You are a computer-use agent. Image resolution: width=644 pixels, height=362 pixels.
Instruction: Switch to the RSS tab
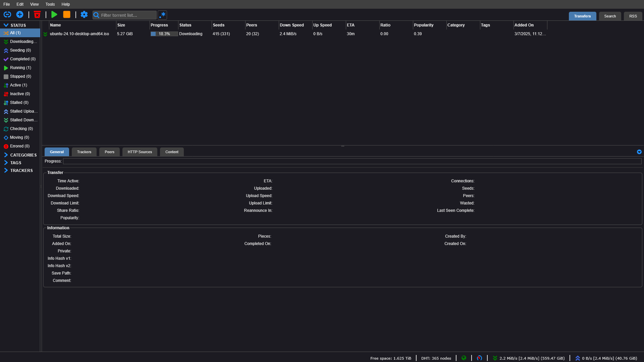coord(633,16)
